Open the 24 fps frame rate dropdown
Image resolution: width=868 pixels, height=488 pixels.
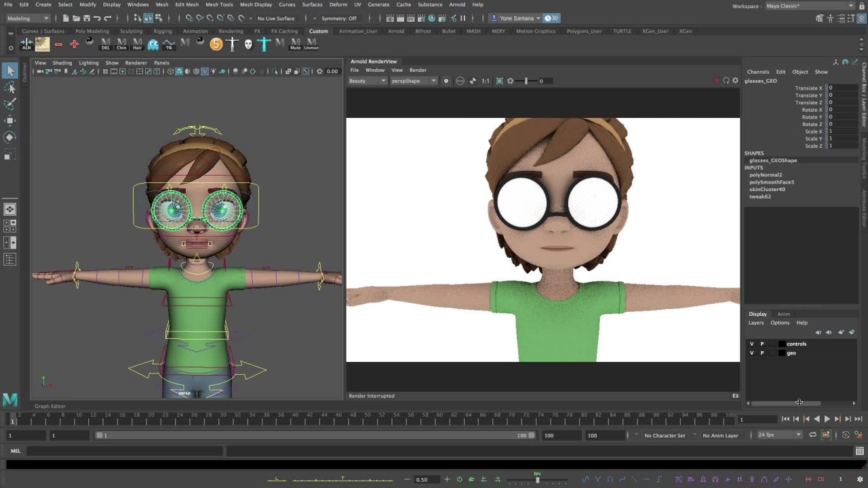(779, 435)
